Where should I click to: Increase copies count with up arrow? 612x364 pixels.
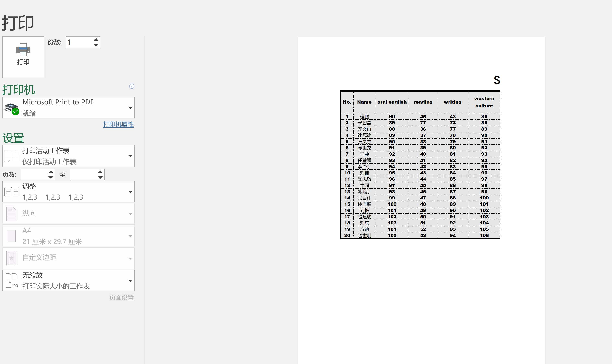point(96,40)
